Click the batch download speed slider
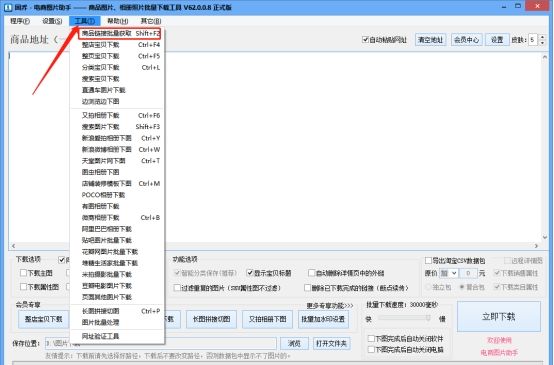 (403, 318)
